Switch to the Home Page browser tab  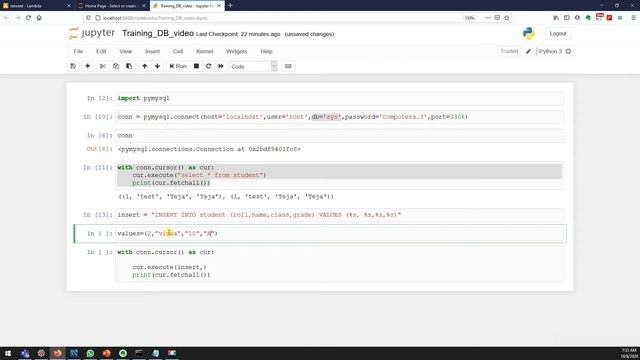111,6
